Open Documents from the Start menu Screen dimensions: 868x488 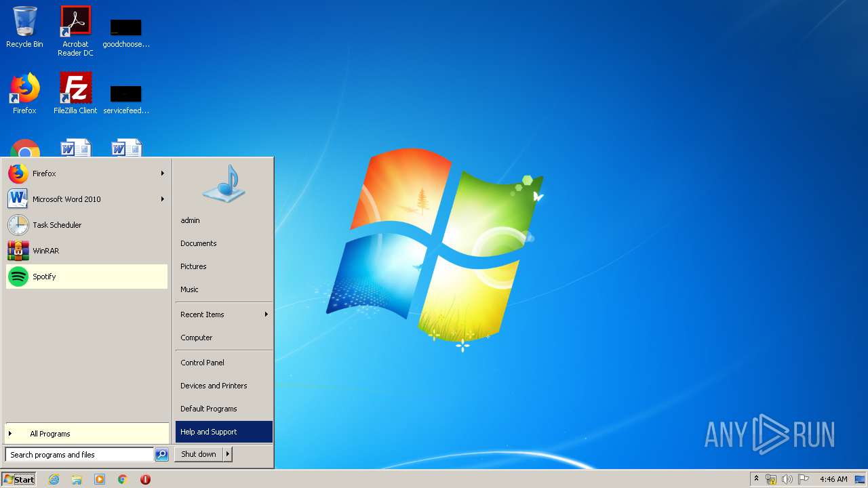point(224,243)
